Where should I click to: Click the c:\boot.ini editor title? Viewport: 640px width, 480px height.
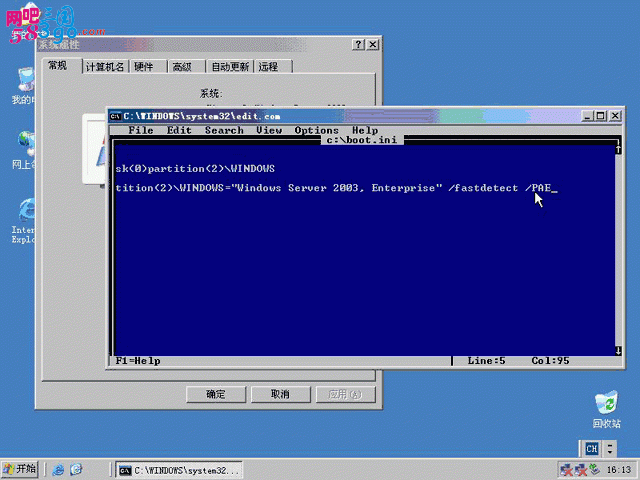coord(362,140)
